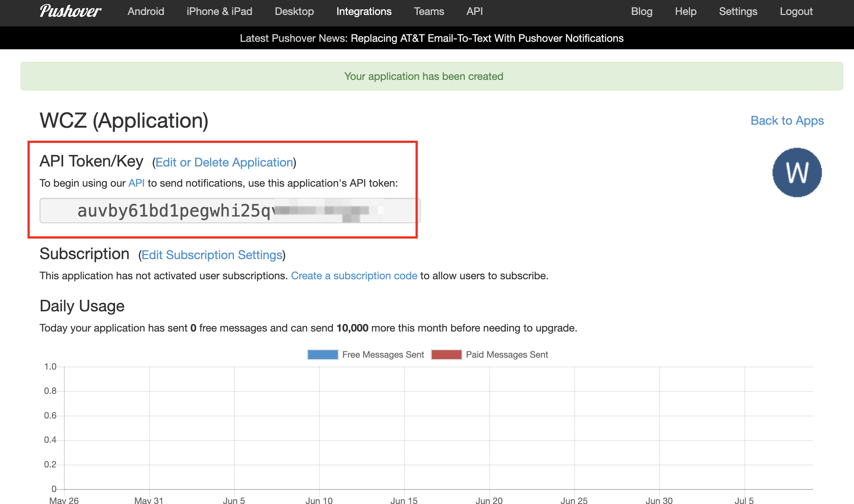Open Teams in navigation bar
The image size is (854, 504).
tap(428, 11)
